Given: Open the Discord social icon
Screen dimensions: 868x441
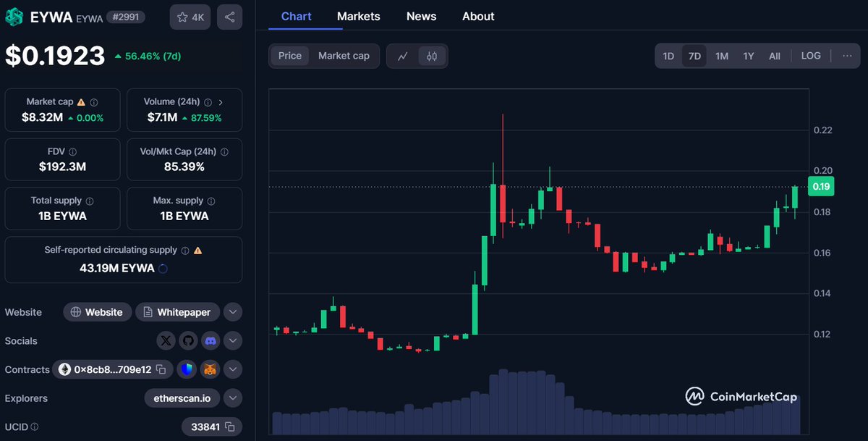Looking at the screenshot, I should (x=210, y=340).
